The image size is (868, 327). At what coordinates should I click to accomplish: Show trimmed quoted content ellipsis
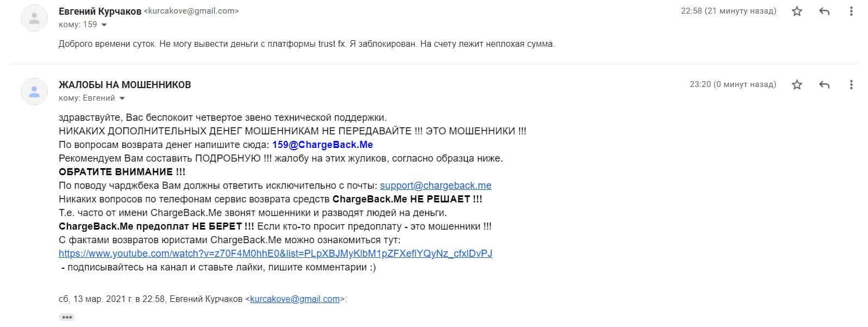[67, 317]
